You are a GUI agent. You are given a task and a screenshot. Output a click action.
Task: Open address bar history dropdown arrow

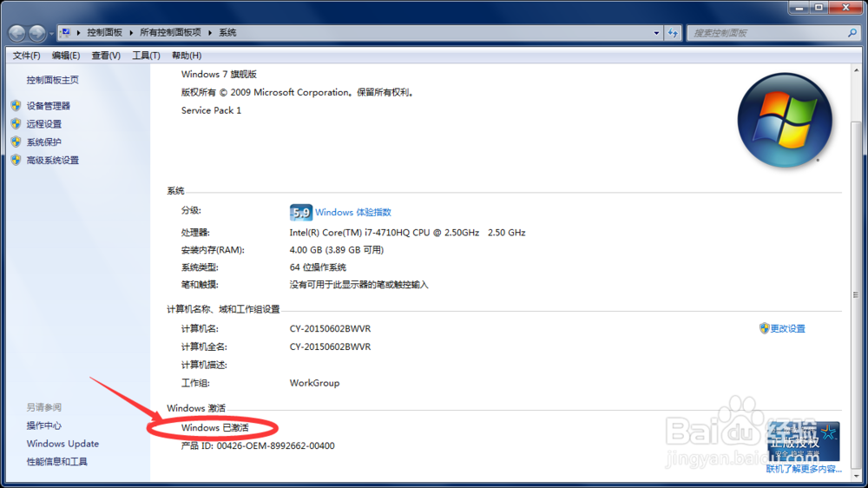pyautogui.click(x=656, y=33)
